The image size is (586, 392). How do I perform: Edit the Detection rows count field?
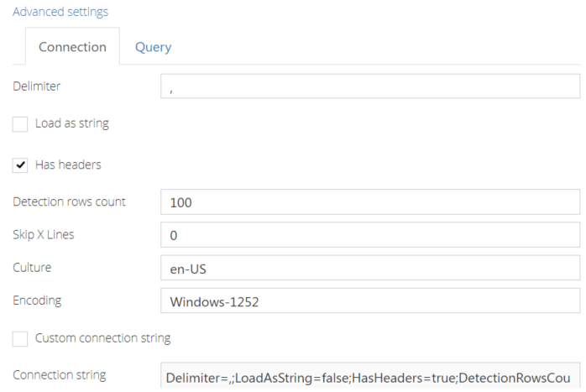[x=370, y=201]
